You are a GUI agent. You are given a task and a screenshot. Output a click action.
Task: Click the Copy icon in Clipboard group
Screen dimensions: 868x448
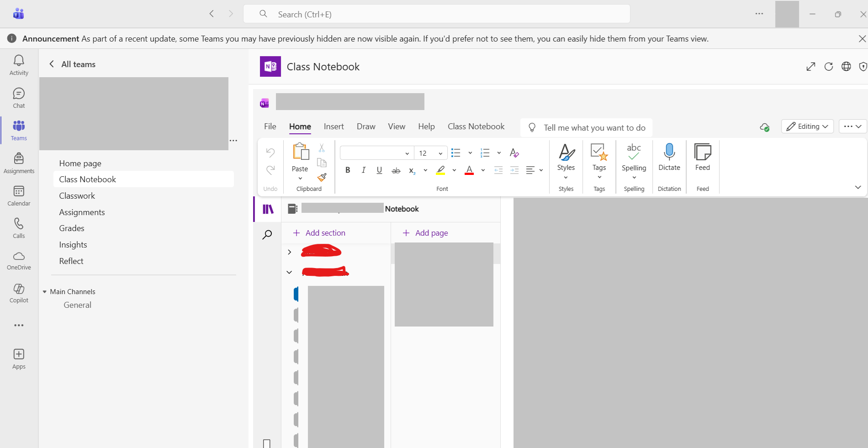pos(322,163)
